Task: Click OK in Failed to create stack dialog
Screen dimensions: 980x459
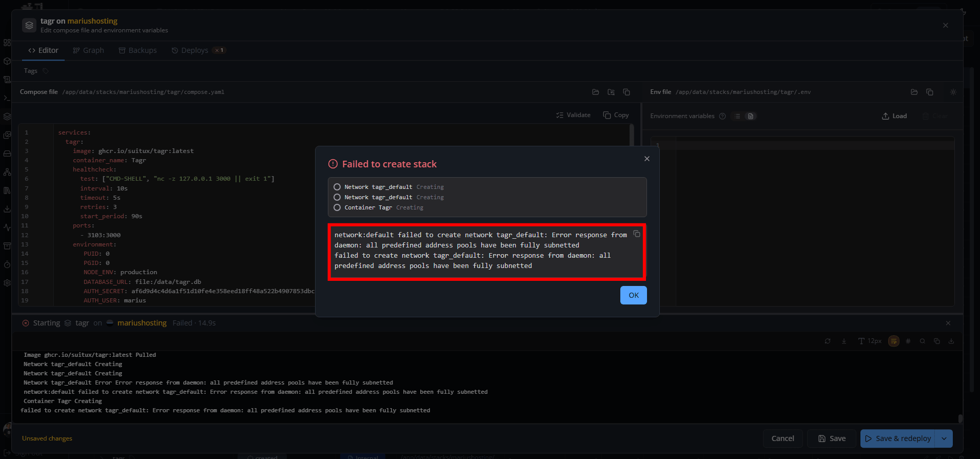Action: (x=633, y=295)
